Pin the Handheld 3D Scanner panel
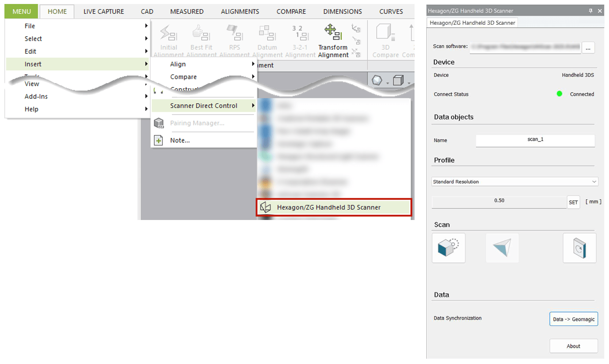The image size is (609, 364). [x=591, y=11]
